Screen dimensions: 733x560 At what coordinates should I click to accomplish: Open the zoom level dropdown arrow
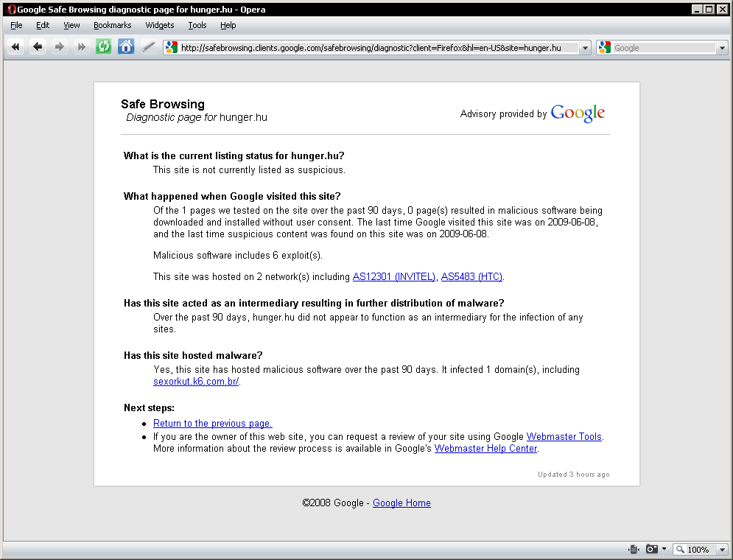[x=722, y=549]
